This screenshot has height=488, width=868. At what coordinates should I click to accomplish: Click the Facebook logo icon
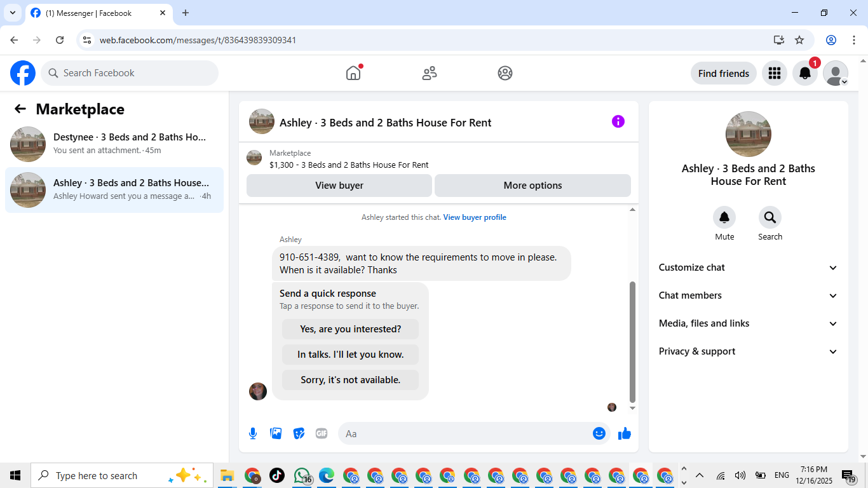click(x=23, y=73)
